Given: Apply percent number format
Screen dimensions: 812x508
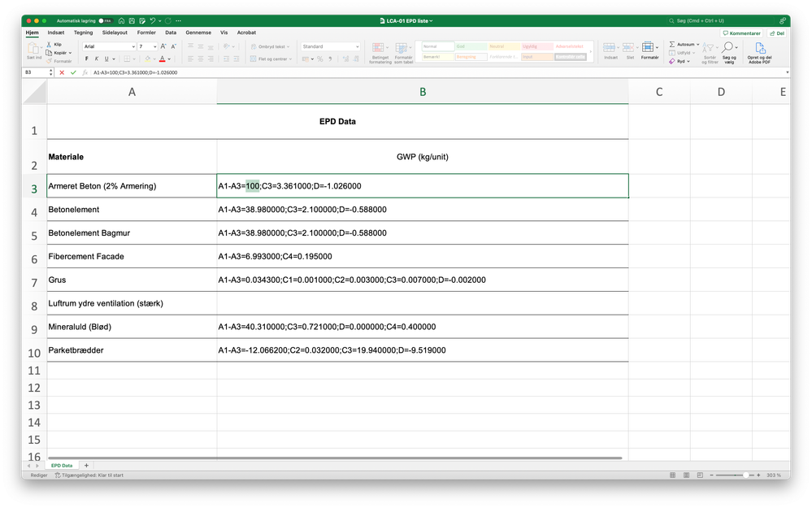Looking at the screenshot, I should [320, 59].
